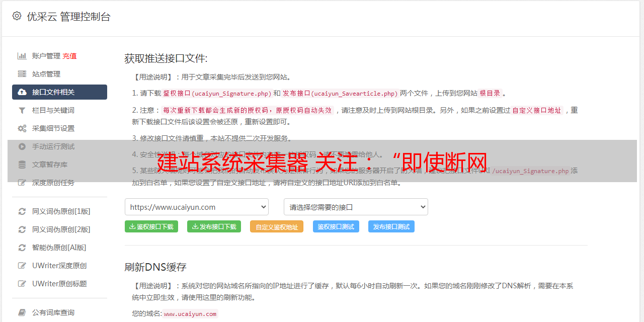Screen dimensions: 644x322
Task: Click the edit icon for UWriter原创标题
Action: 22,284
